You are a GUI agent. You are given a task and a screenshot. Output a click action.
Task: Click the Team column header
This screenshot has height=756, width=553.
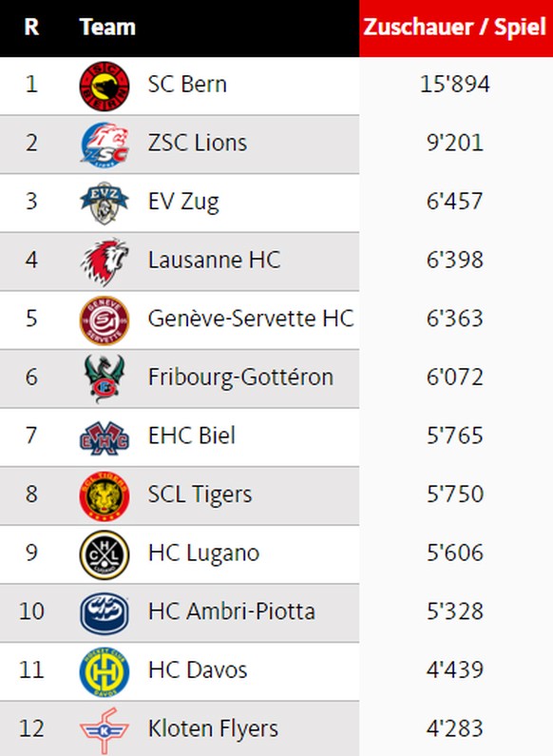107,27
